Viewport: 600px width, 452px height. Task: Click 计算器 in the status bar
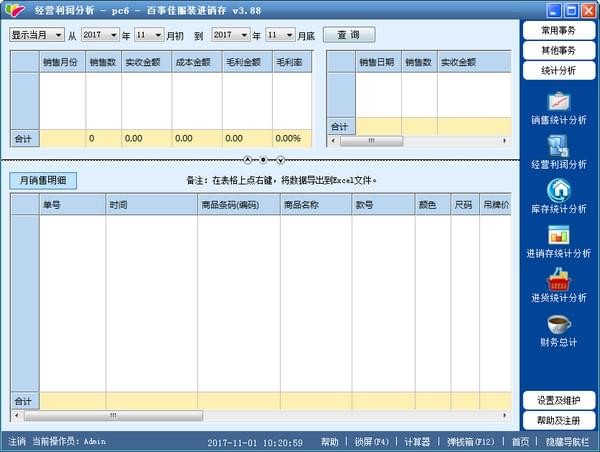point(417,441)
